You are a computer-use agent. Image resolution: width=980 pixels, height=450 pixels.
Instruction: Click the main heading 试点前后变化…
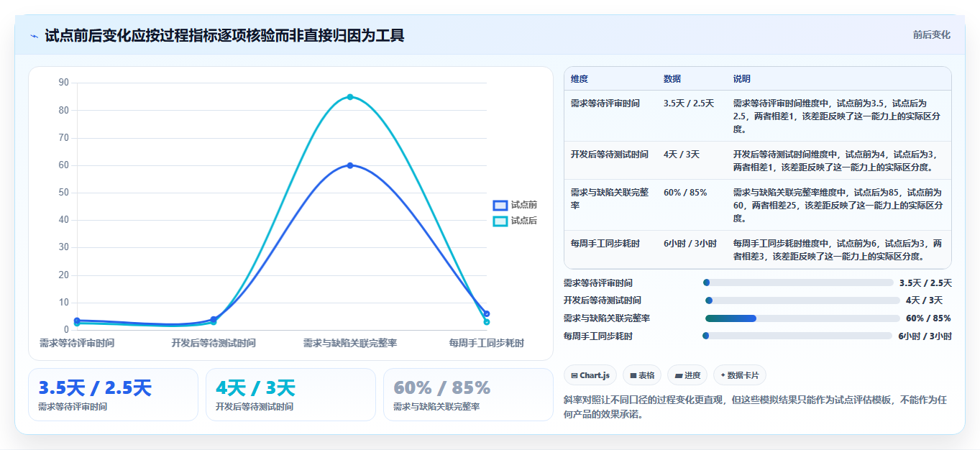tap(224, 35)
